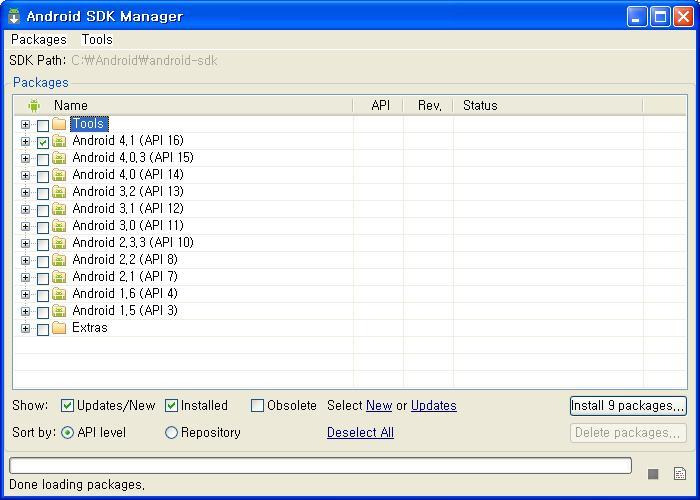This screenshot has height=500, width=700.
Task: Click the Android 4.0.3 (API 15) package icon
Action: click(x=59, y=158)
